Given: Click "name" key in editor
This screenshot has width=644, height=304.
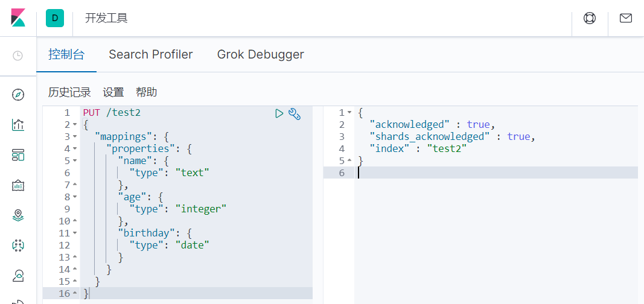Looking at the screenshot, I should 135,161.
